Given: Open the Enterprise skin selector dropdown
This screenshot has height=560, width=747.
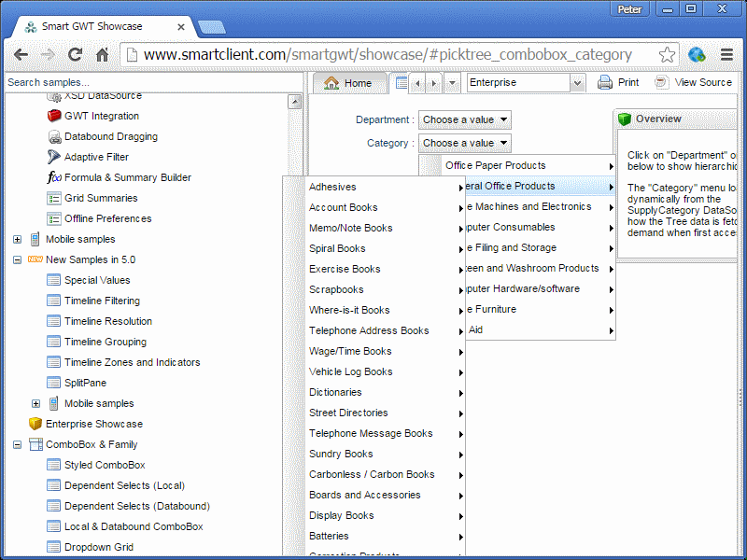Looking at the screenshot, I should (577, 83).
